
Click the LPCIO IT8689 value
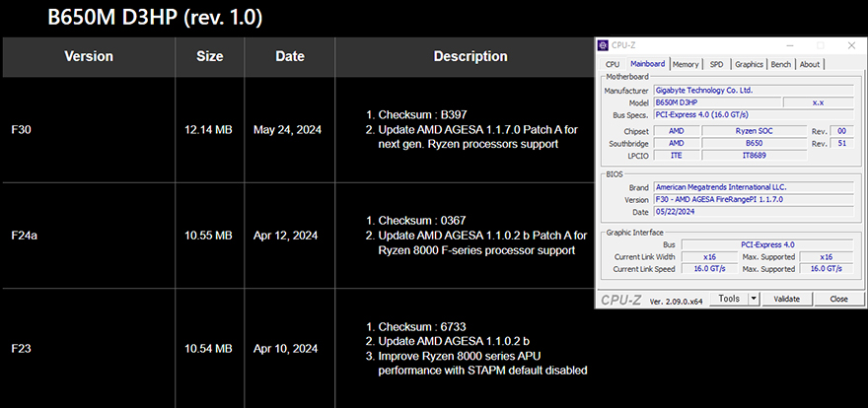754,156
